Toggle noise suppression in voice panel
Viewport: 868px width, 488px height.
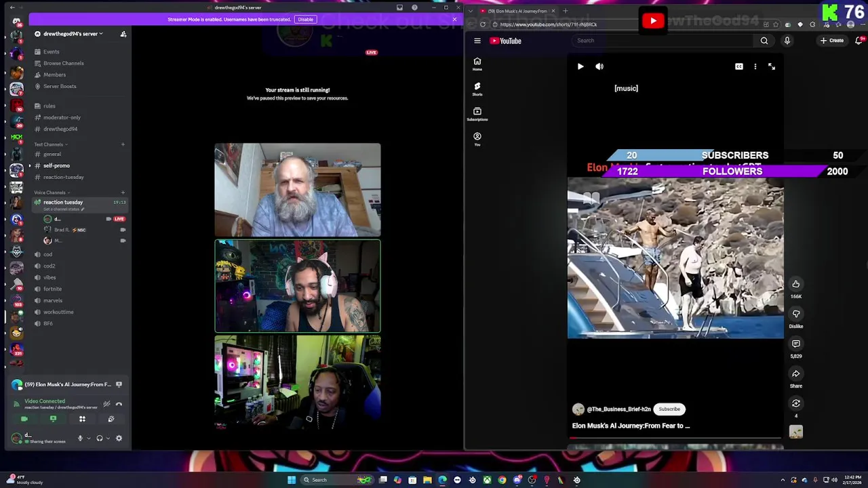point(106,404)
